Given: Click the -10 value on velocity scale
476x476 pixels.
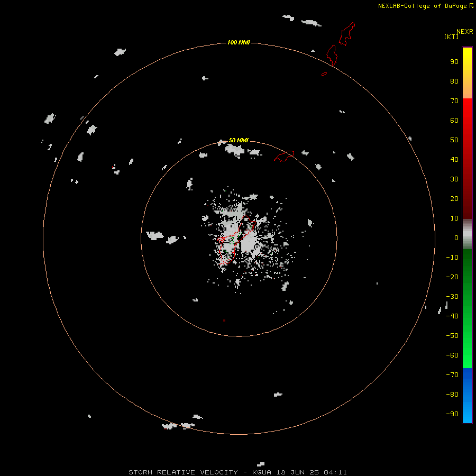Looking at the screenshot, I should coord(452,258).
